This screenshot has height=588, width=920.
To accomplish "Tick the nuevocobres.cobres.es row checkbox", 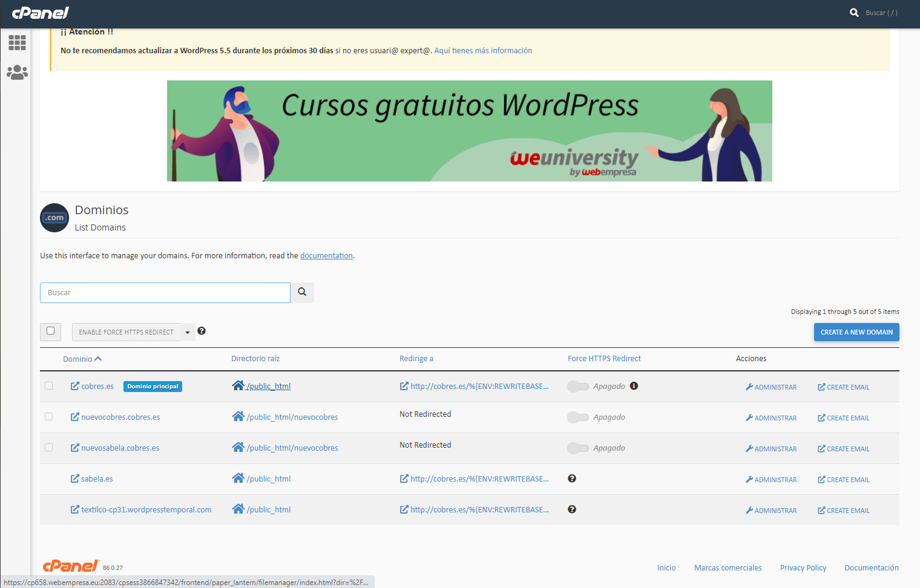I will pyautogui.click(x=49, y=417).
